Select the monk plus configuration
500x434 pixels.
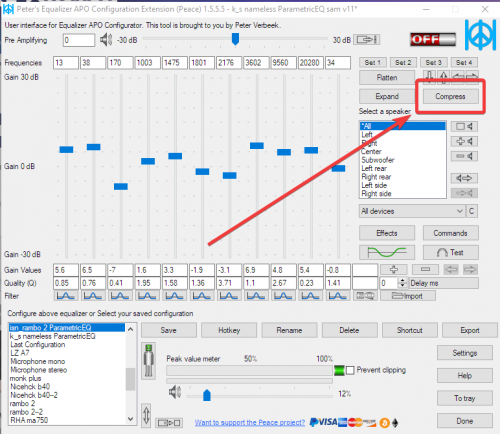(25, 378)
